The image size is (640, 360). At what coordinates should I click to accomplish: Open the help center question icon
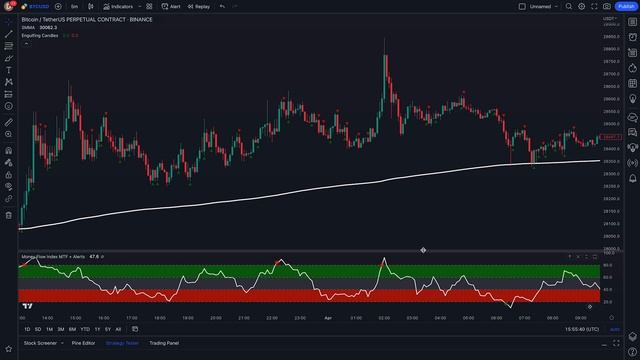[x=633, y=352]
